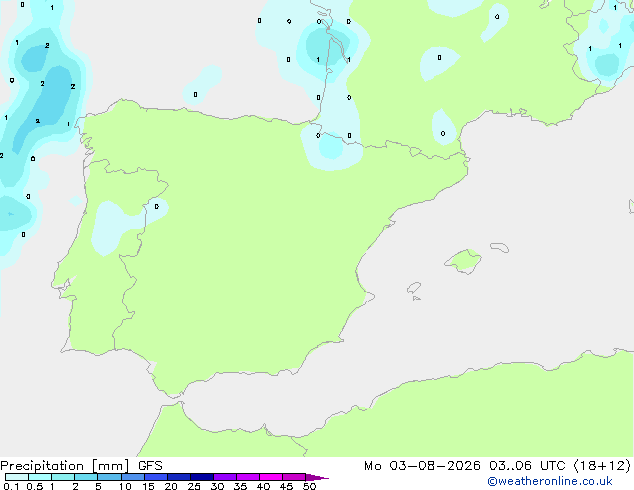Click the '10' legend scale label

tap(125, 486)
